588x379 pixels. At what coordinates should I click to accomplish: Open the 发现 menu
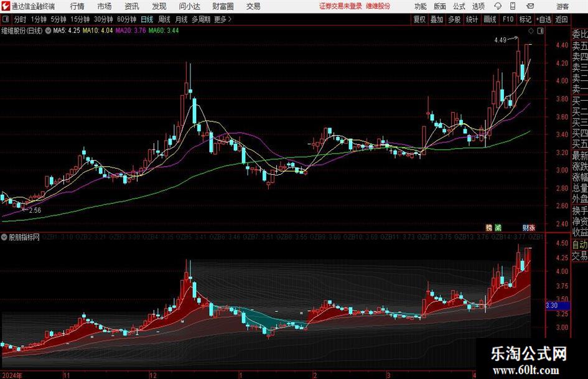(x=159, y=6)
